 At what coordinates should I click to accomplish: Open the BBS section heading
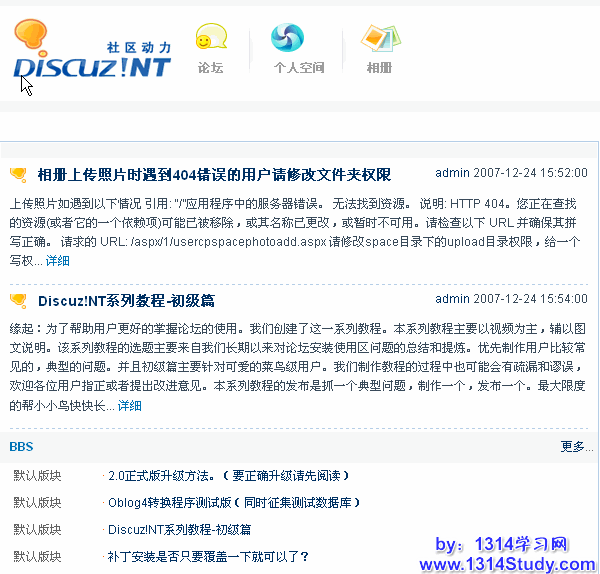21,446
